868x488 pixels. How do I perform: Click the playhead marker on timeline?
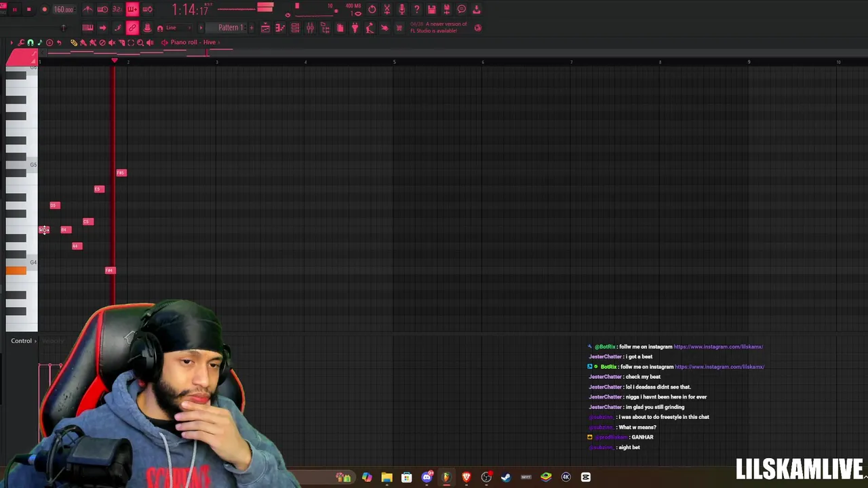(x=114, y=61)
